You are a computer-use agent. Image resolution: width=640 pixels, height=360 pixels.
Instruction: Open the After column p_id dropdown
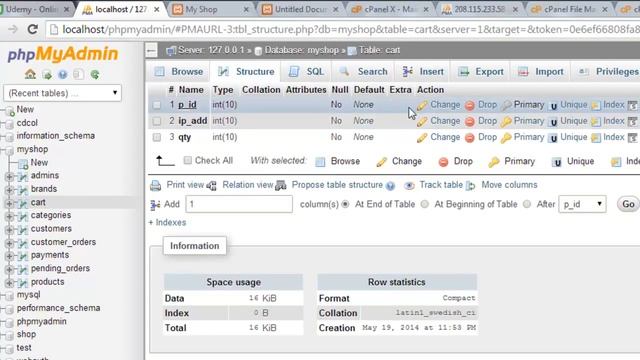click(582, 204)
